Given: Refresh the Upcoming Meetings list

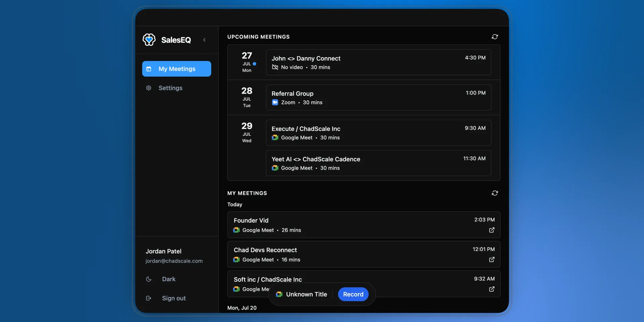Looking at the screenshot, I should coord(495,37).
